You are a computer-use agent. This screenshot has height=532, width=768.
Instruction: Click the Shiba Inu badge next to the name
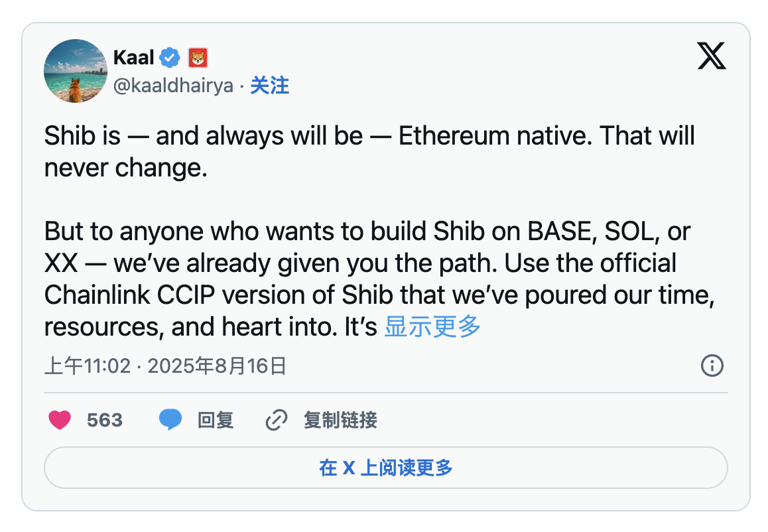coord(198,58)
